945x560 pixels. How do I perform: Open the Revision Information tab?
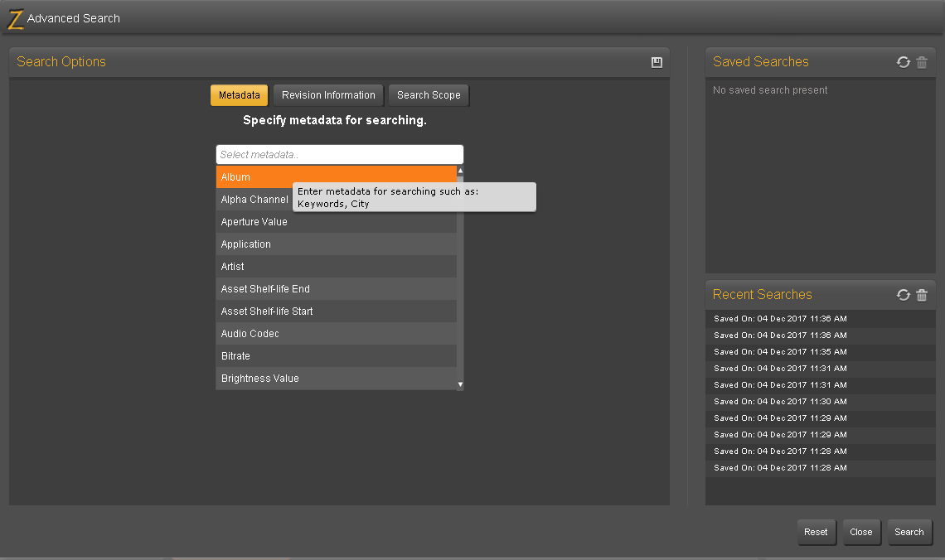coord(328,95)
